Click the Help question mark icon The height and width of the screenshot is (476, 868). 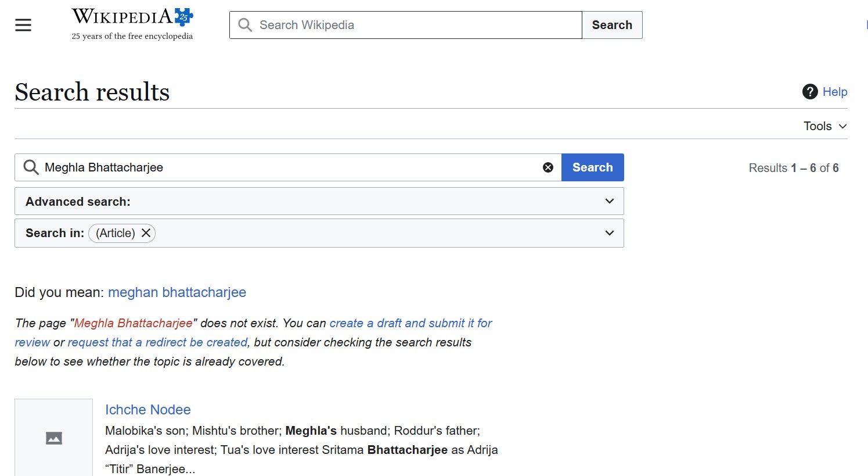(x=810, y=92)
